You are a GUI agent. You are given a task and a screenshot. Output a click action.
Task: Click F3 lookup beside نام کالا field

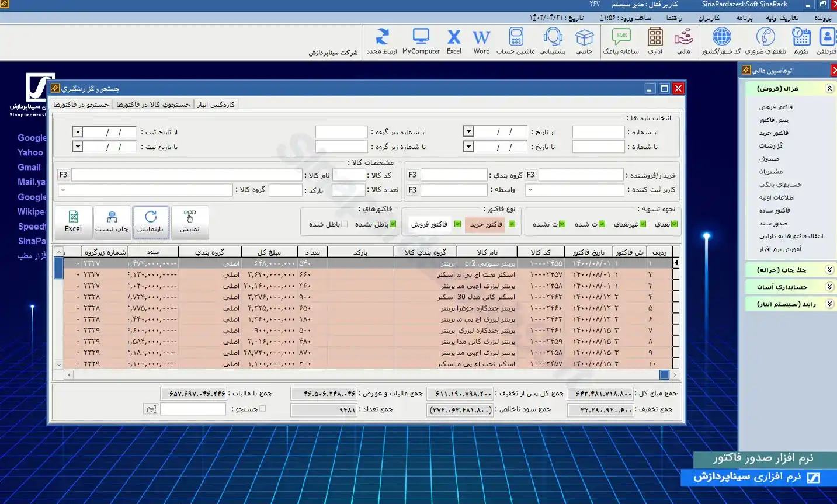point(63,175)
